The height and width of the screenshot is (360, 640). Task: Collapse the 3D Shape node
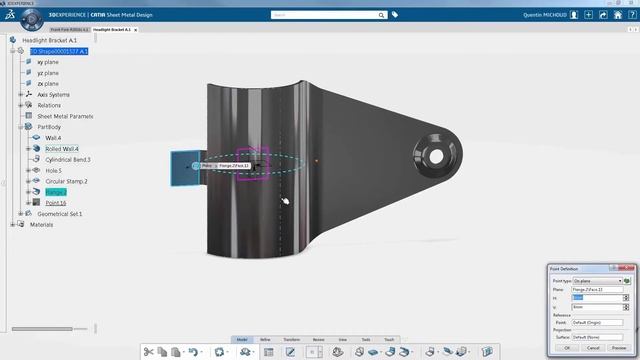pyautogui.click(x=13, y=51)
